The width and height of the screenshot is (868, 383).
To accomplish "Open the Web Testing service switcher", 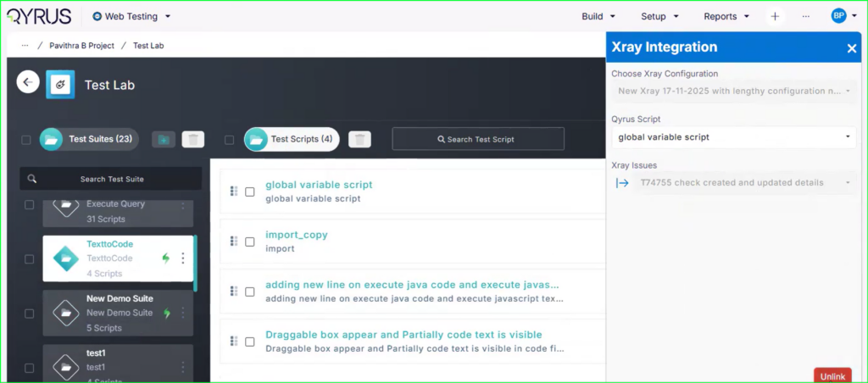I will (x=131, y=17).
